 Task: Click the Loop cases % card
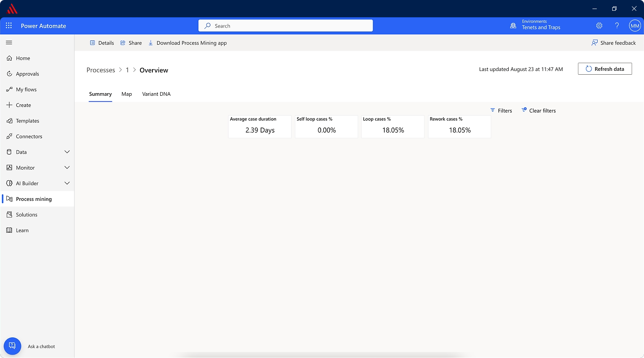pos(393,127)
